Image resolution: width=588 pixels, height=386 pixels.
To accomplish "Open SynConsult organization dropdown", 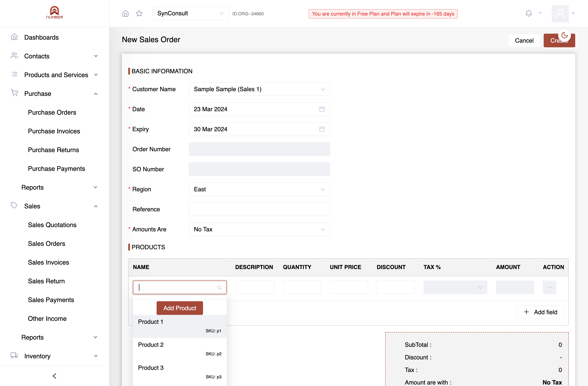I will click(190, 13).
